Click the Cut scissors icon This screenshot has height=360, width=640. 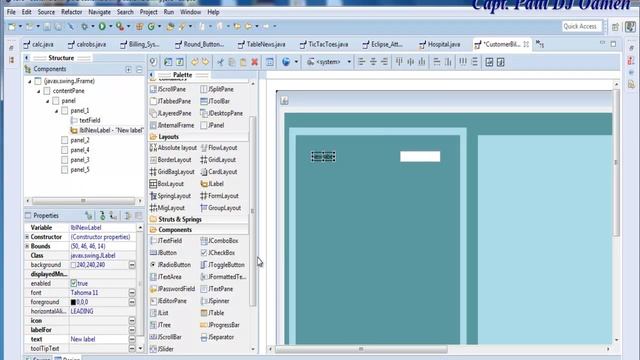(220, 62)
